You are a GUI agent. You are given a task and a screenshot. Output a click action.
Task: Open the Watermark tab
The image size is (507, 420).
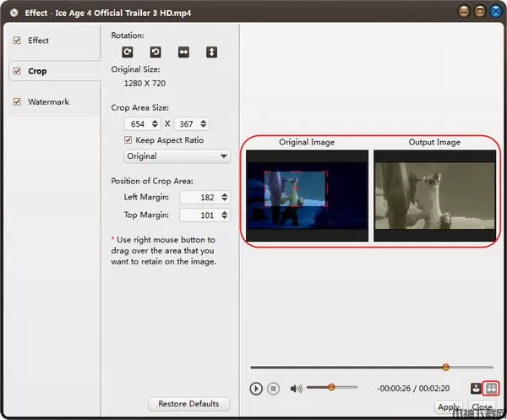(48, 102)
